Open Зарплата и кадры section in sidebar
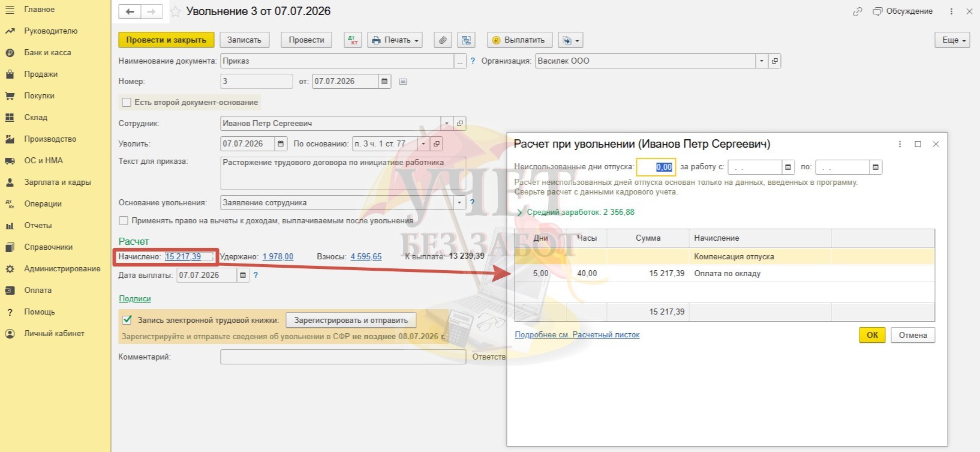The width and height of the screenshot is (980, 452). [57, 182]
